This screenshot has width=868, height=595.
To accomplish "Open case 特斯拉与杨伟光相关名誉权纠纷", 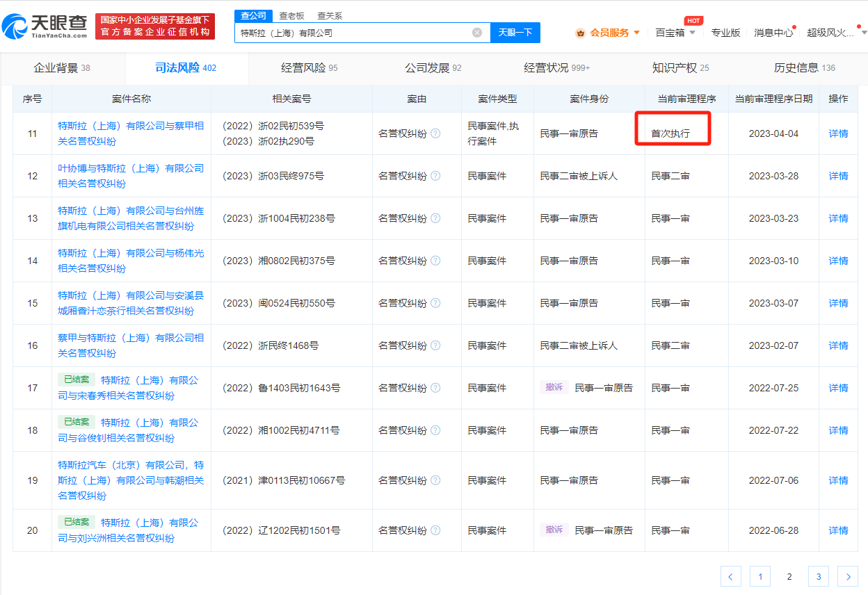I will tap(131, 261).
